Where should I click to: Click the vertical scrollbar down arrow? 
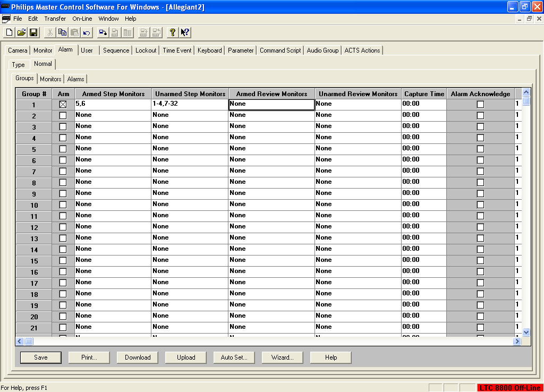[526, 333]
